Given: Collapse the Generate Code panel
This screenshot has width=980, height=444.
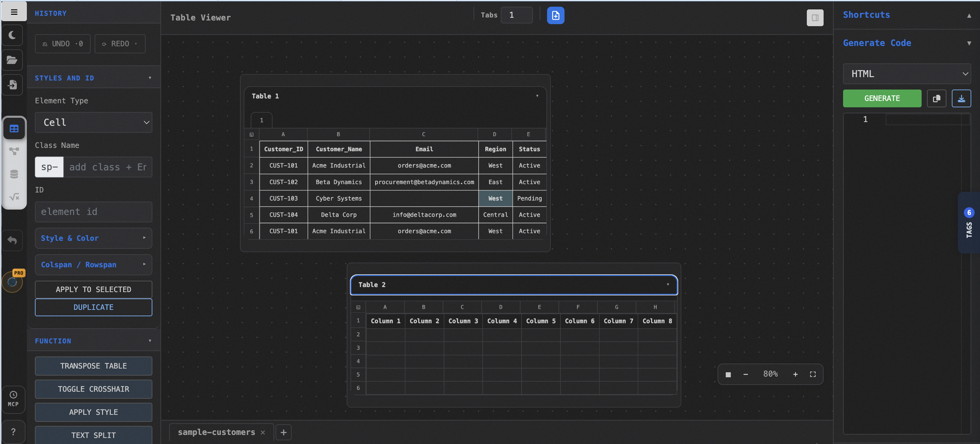Looking at the screenshot, I should click(x=969, y=43).
